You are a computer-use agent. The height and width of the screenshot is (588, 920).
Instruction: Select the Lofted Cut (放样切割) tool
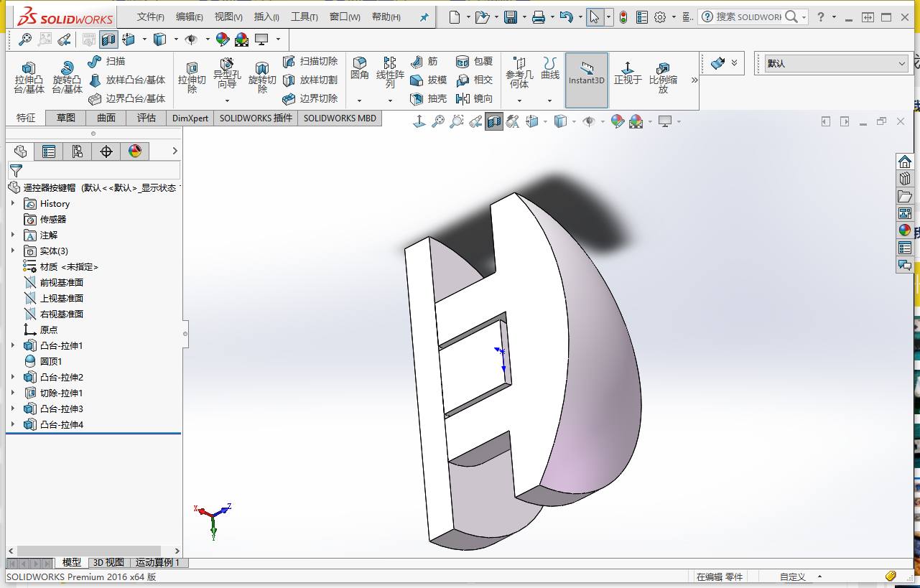pyautogui.click(x=310, y=80)
